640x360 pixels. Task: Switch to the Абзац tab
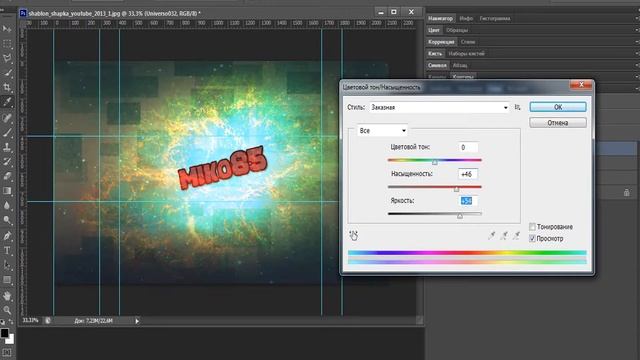[460, 65]
